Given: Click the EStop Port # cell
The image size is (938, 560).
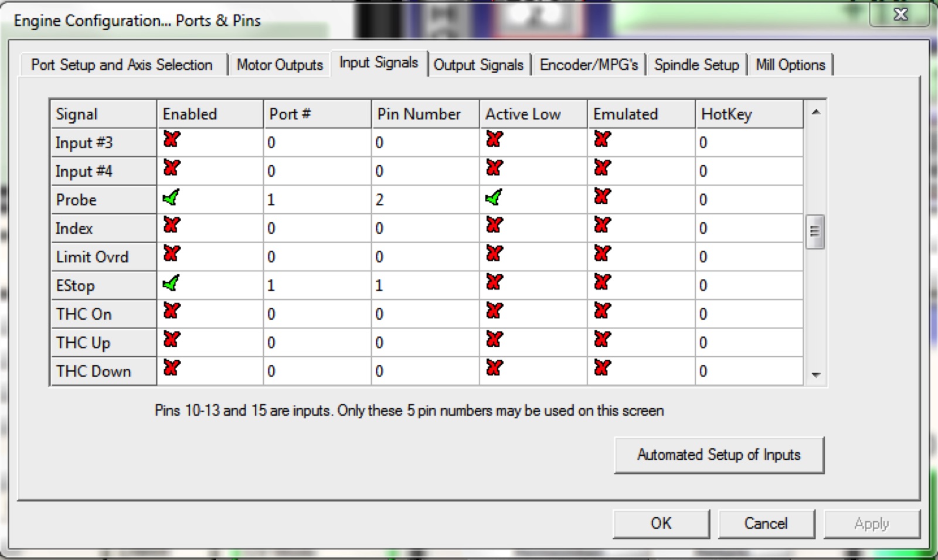Looking at the screenshot, I should [317, 285].
